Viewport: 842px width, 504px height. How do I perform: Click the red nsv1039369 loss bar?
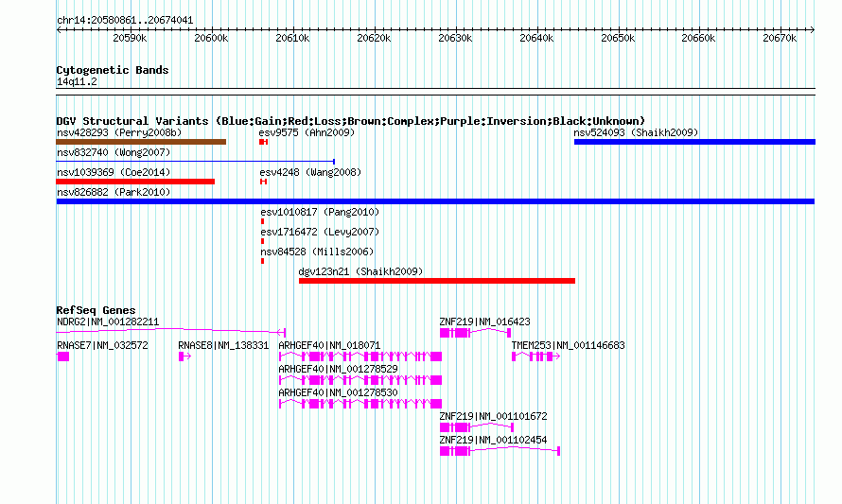point(135,182)
